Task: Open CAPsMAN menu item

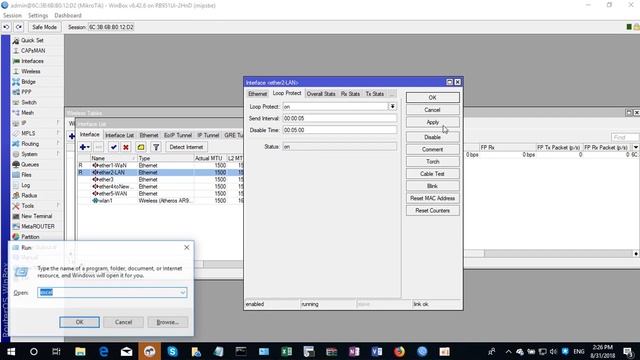Action: 33,51
